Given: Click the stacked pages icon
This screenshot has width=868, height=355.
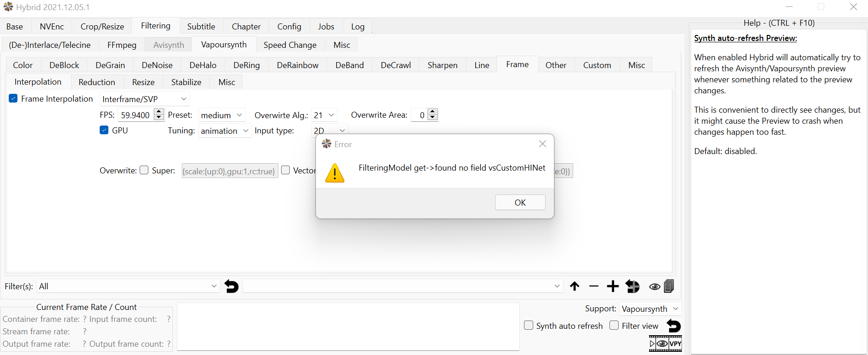Looking at the screenshot, I should point(669,286).
